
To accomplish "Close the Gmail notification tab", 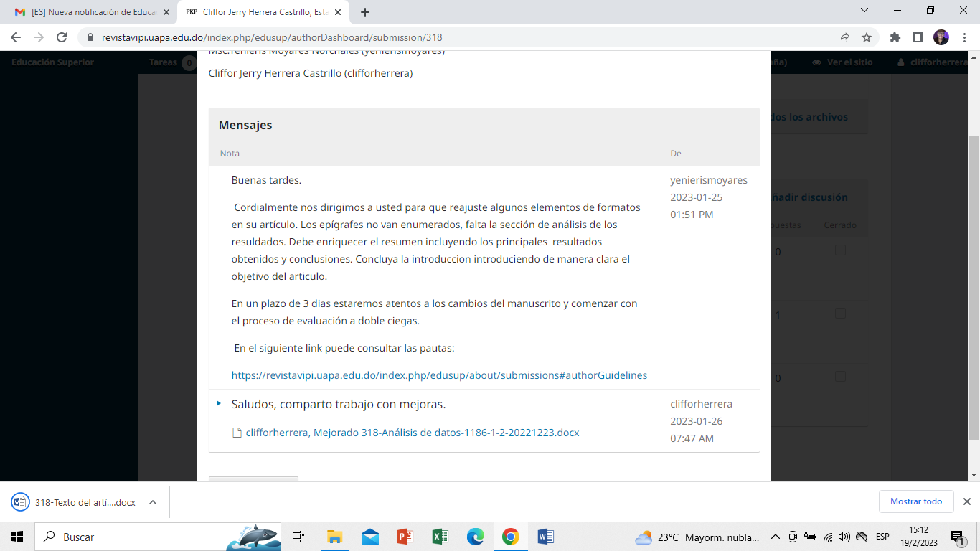I will [x=166, y=12].
